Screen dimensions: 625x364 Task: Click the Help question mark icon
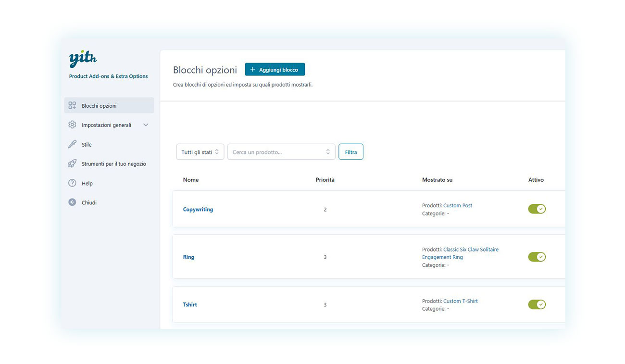(x=72, y=183)
